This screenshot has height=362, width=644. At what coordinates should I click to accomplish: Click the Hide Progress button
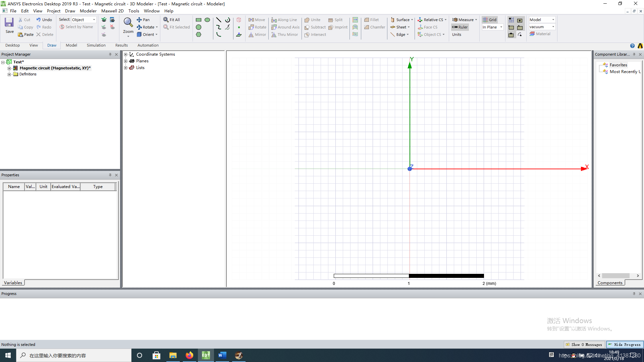(x=625, y=345)
